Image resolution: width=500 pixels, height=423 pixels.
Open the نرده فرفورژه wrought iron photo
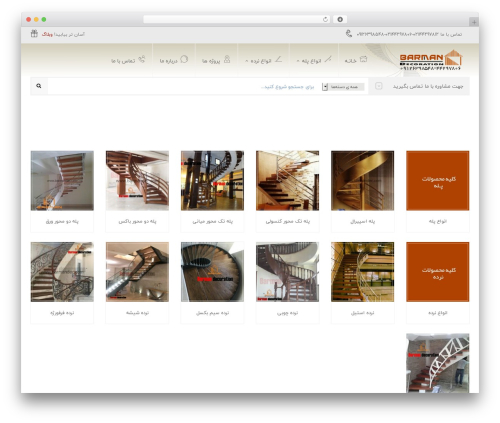point(62,272)
